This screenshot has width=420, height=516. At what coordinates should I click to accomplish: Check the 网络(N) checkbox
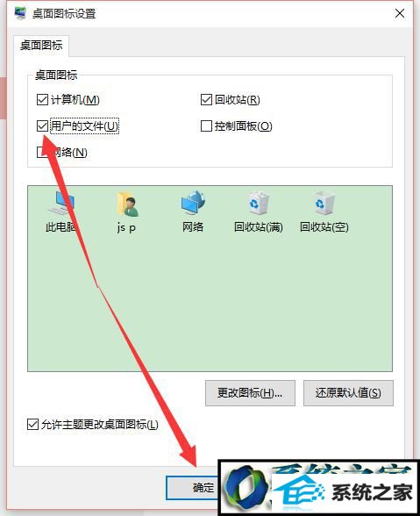click(x=42, y=152)
